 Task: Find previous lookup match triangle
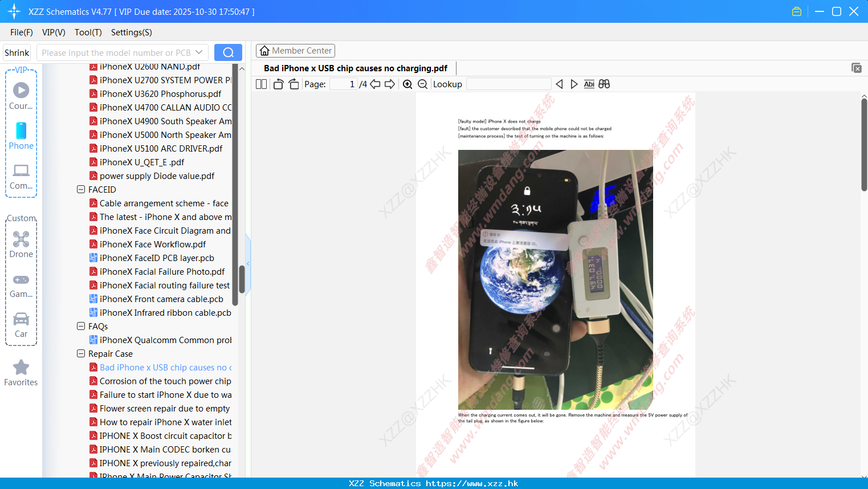point(559,84)
